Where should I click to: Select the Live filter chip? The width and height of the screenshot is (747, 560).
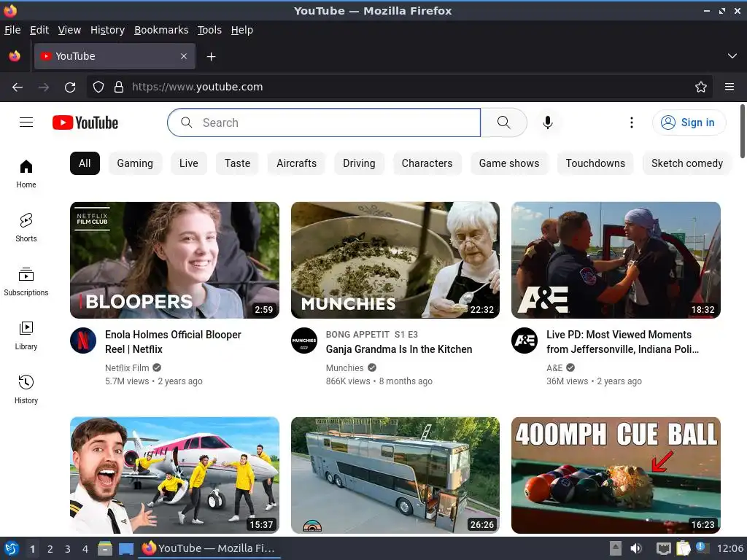189,163
